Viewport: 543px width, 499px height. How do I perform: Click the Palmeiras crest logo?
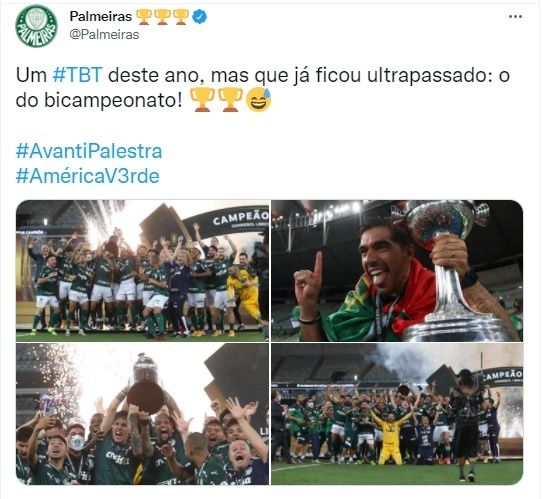36,26
